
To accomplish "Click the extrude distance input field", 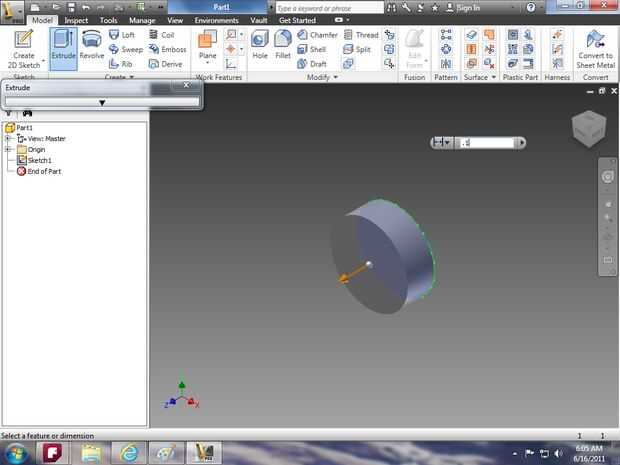I will pos(486,142).
